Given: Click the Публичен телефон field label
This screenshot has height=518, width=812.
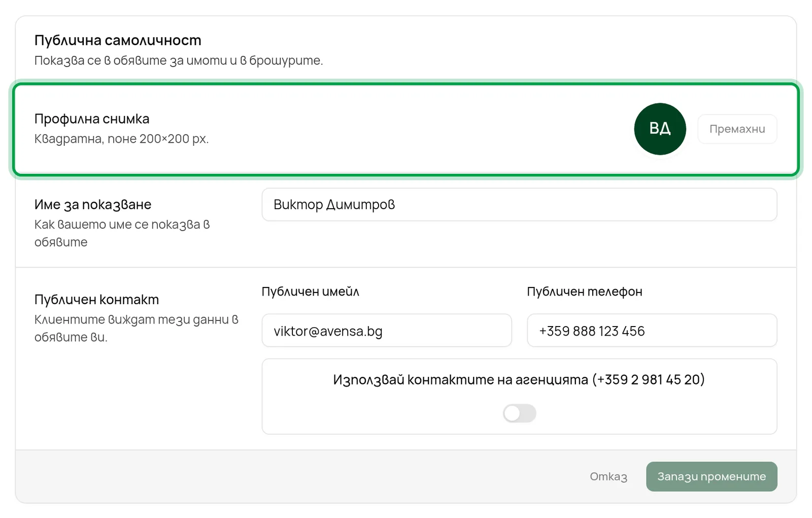Looking at the screenshot, I should pos(585,292).
